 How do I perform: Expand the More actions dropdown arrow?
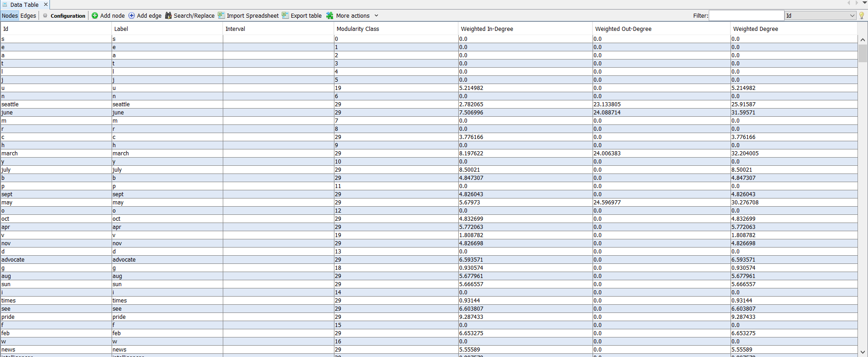(376, 15)
